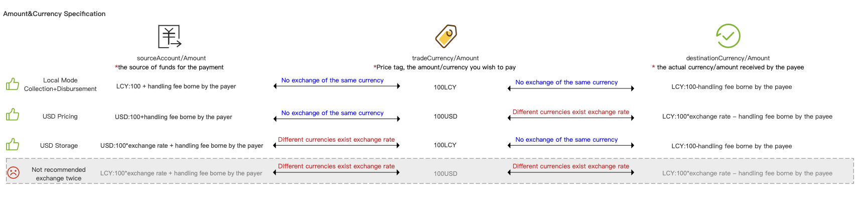Click the source of funds description text
Image resolution: width=868 pixels, height=205 pixels.
coord(170,67)
